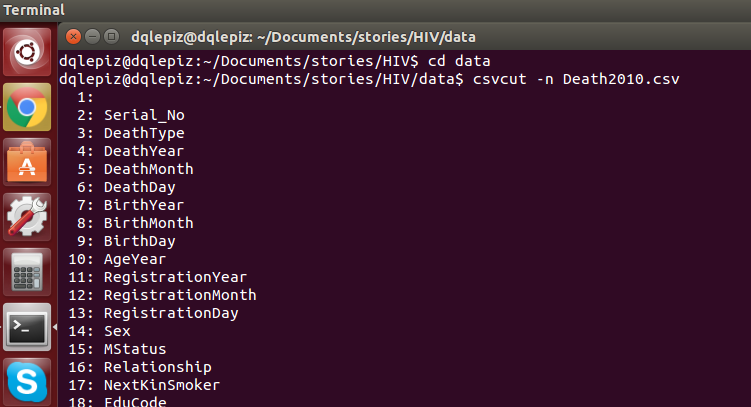
Task: Open Skype from the dock
Action: pyautogui.click(x=27, y=382)
